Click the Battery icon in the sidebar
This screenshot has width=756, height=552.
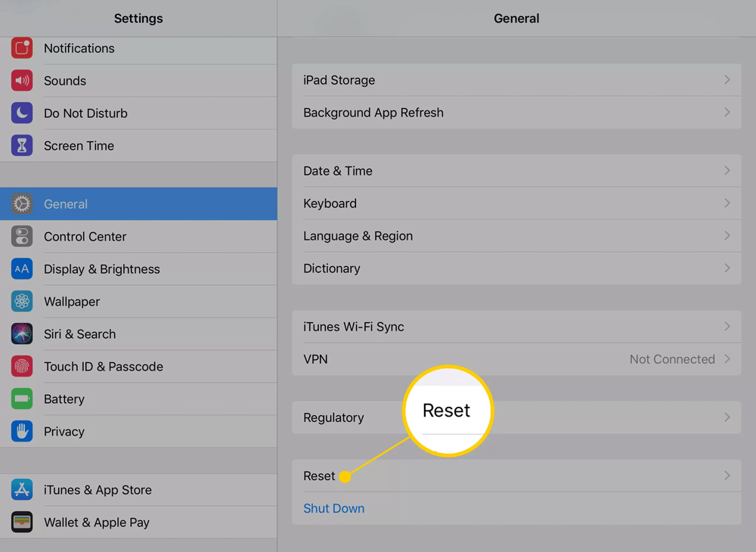pos(22,398)
